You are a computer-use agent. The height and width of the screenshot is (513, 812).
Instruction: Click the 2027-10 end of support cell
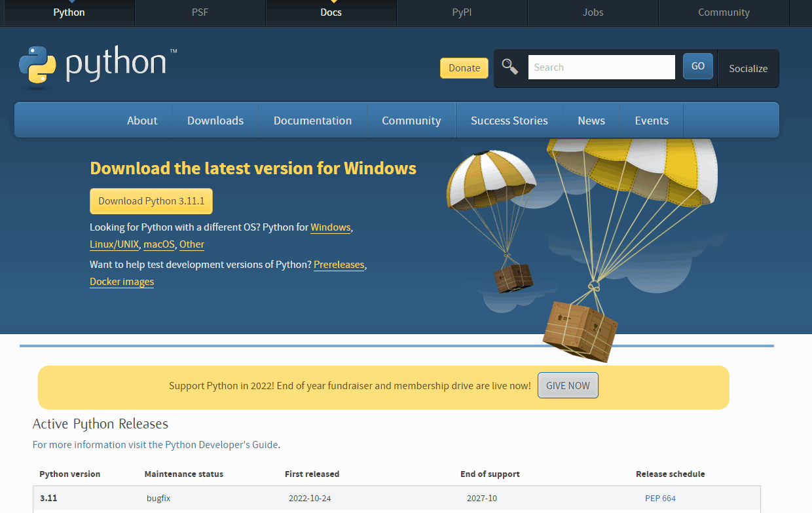[482, 499]
